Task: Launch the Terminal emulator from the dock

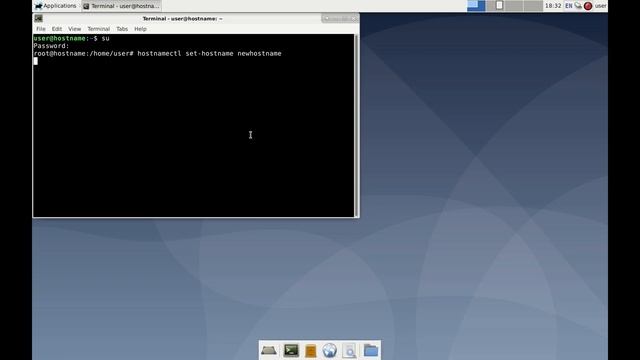Action: [x=291, y=351]
